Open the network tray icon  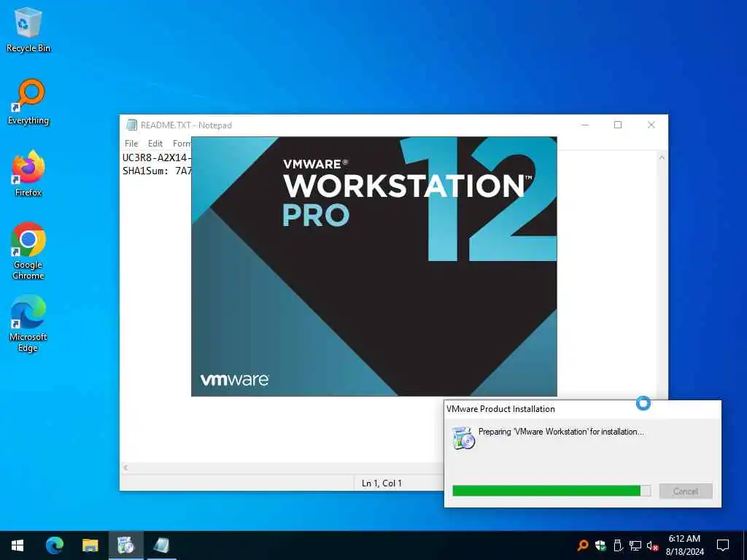click(x=635, y=545)
